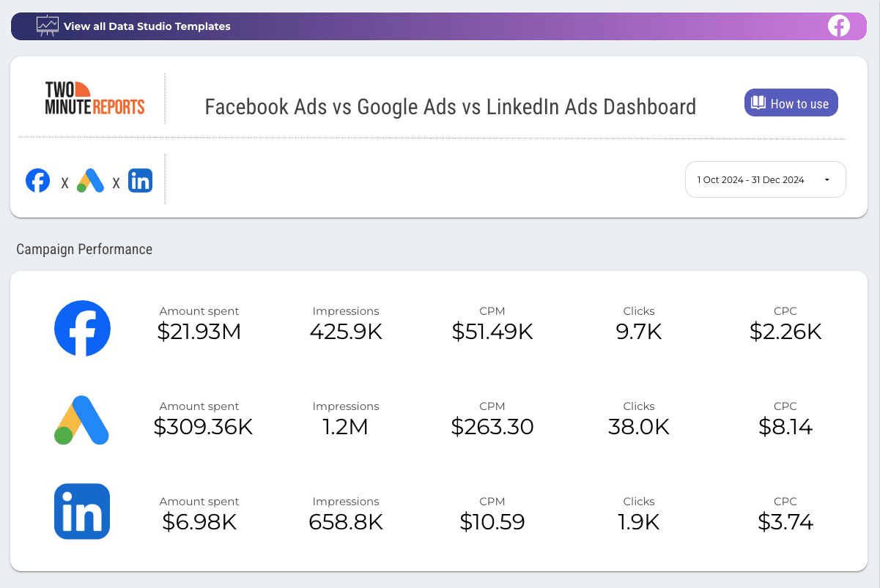Click the small Google Ads icon in header
Viewport: 880px width, 588px height.
pos(90,180)
